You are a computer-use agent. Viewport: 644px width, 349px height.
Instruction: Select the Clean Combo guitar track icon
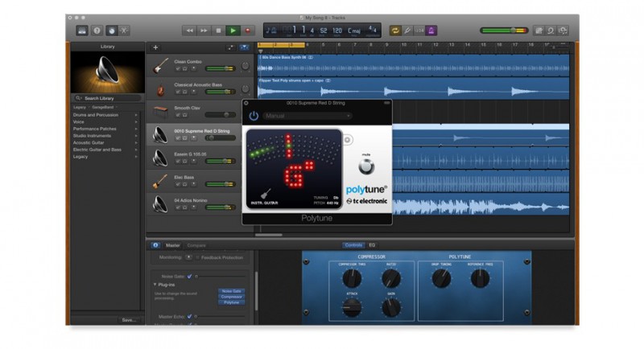160,66
